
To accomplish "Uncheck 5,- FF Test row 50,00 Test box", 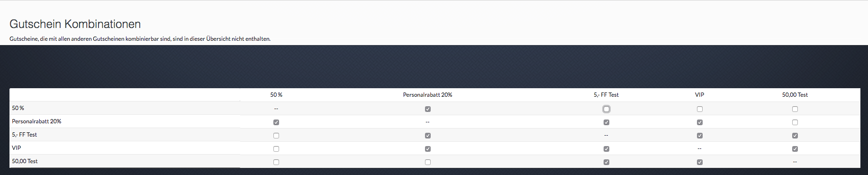I will [795, 136].
